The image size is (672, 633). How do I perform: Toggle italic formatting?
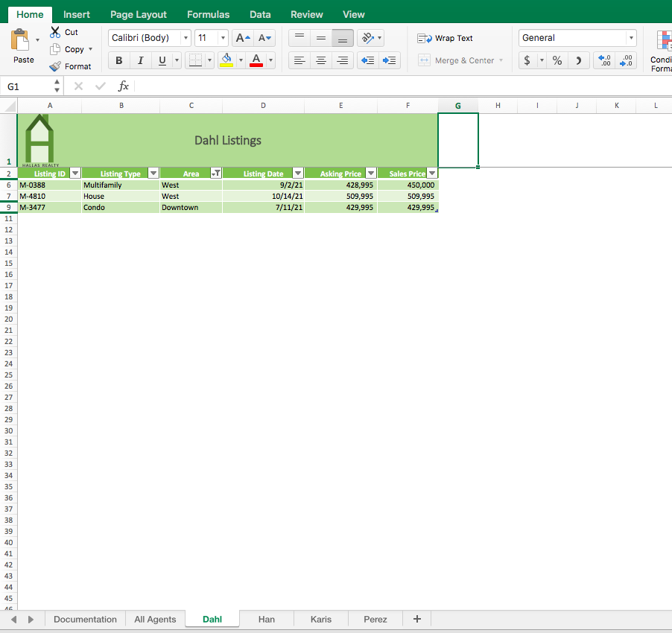point(140,60)
